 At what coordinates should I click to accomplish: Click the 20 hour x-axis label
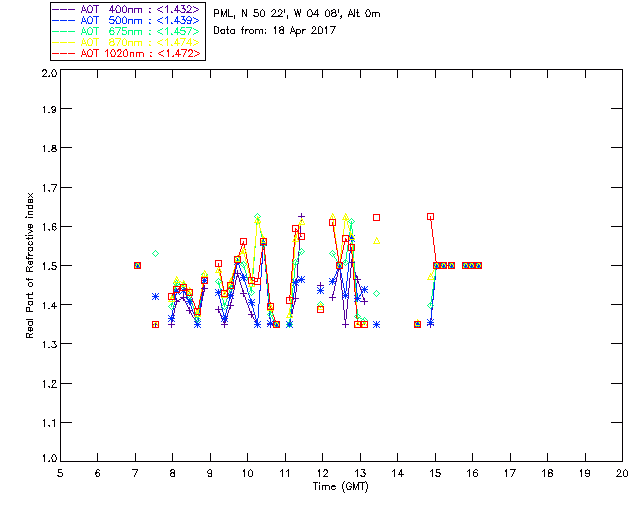coord(622,473)
